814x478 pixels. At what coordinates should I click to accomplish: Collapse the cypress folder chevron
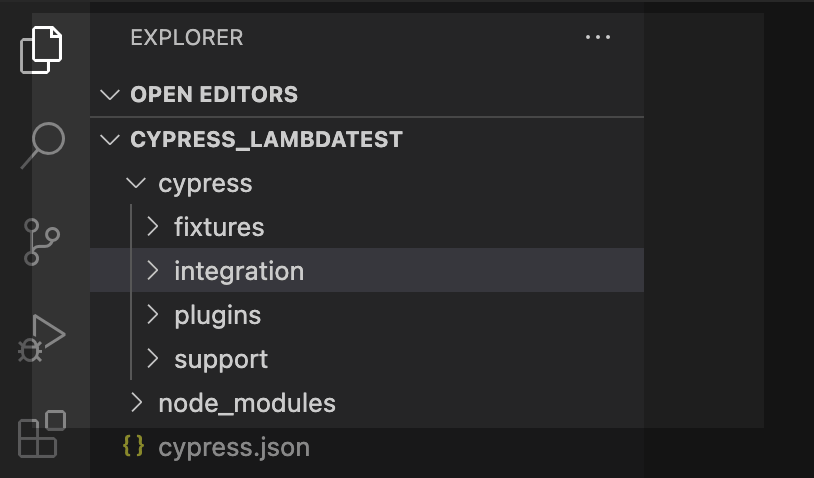(x=137, y=184)
